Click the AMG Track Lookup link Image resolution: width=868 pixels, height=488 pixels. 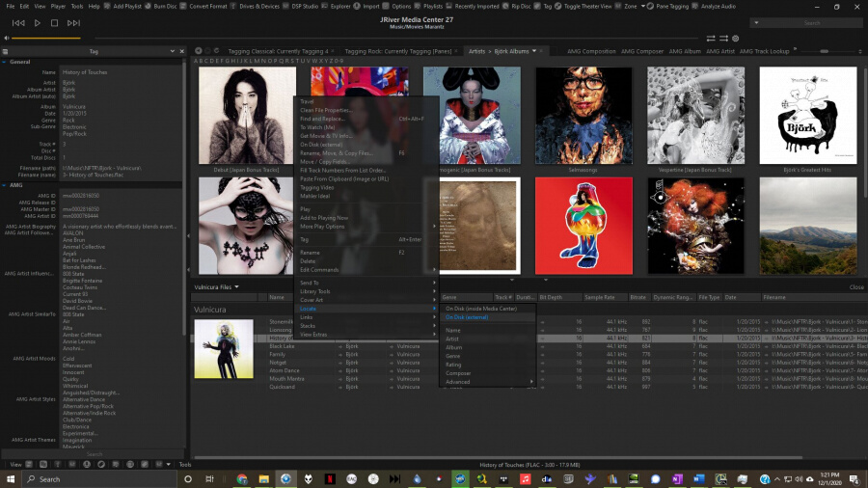click(x=764, y=51)
